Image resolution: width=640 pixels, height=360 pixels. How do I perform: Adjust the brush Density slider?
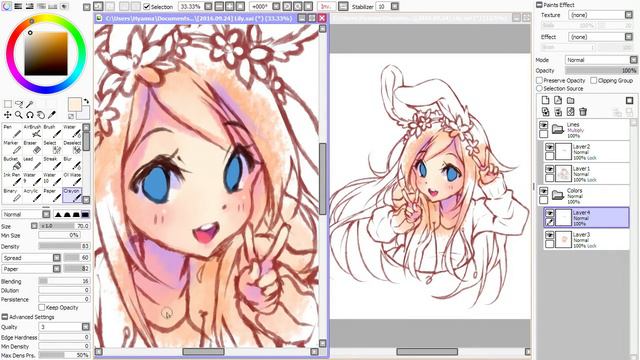(x=64, y=246)
